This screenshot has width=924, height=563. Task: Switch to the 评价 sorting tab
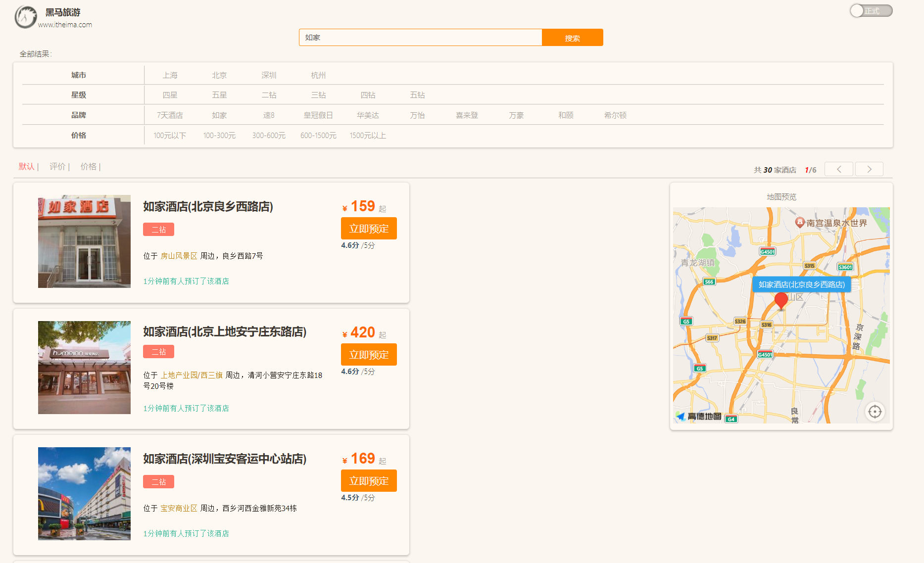click(x=57, y=167)
